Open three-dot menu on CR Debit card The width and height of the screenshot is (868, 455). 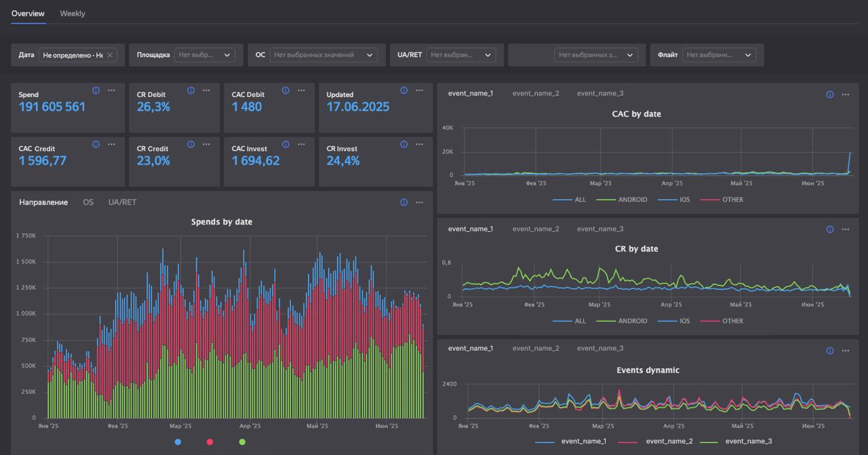tap(206, 90)
